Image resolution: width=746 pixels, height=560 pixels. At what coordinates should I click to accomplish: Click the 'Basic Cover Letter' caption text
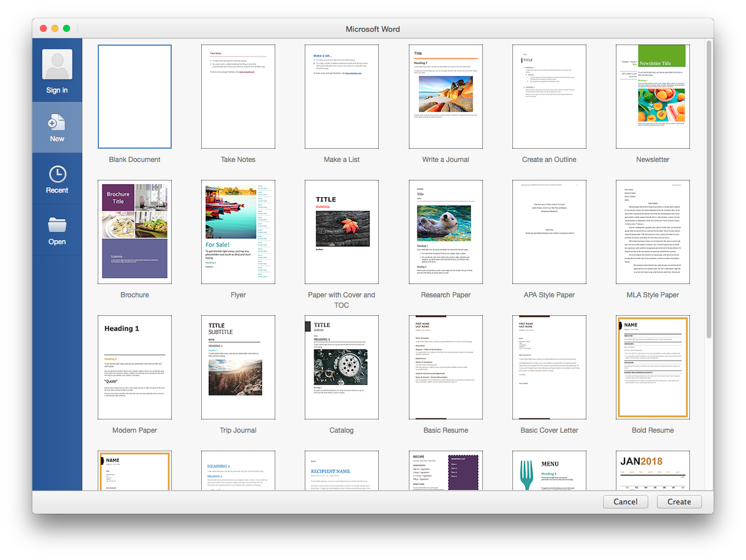coord(549,430)
